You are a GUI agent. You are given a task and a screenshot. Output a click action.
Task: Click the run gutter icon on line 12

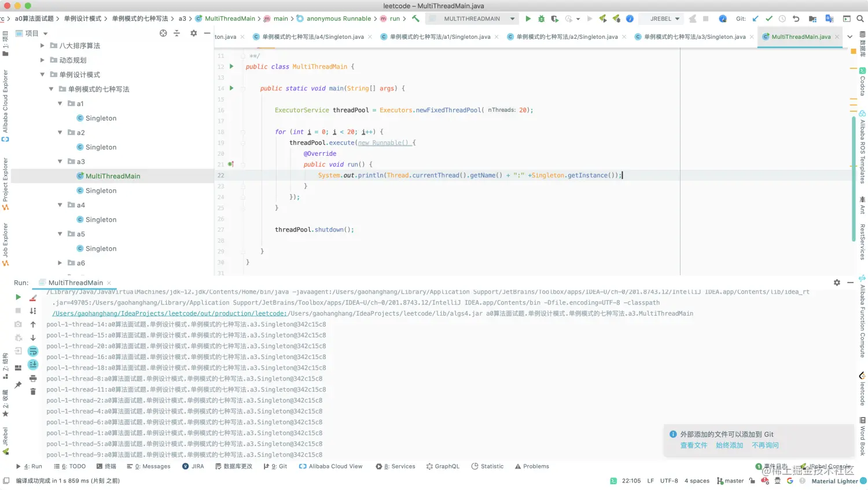231,67
